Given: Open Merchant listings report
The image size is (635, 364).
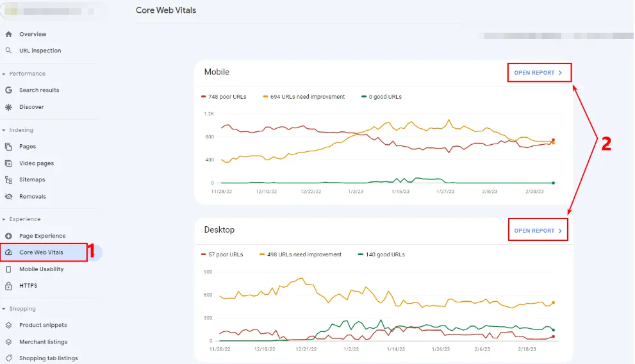Looking at the screenshot, I should click(x=44, y=342).
